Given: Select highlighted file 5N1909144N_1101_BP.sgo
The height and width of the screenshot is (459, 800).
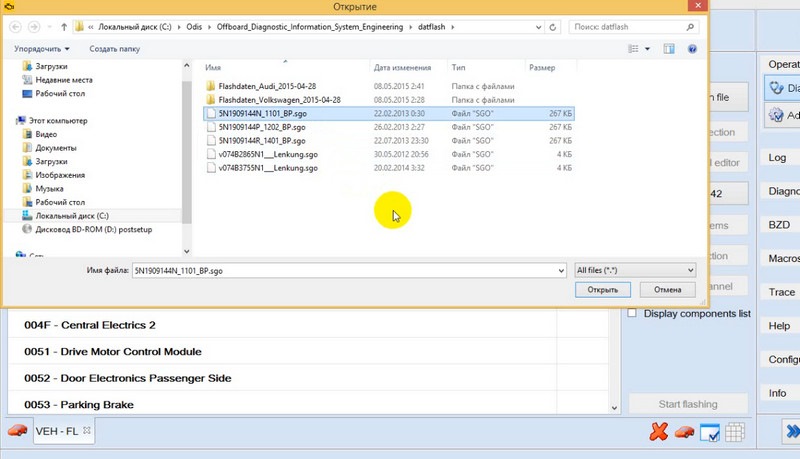Looking at the screenshot, I should [x=390, y=113].
